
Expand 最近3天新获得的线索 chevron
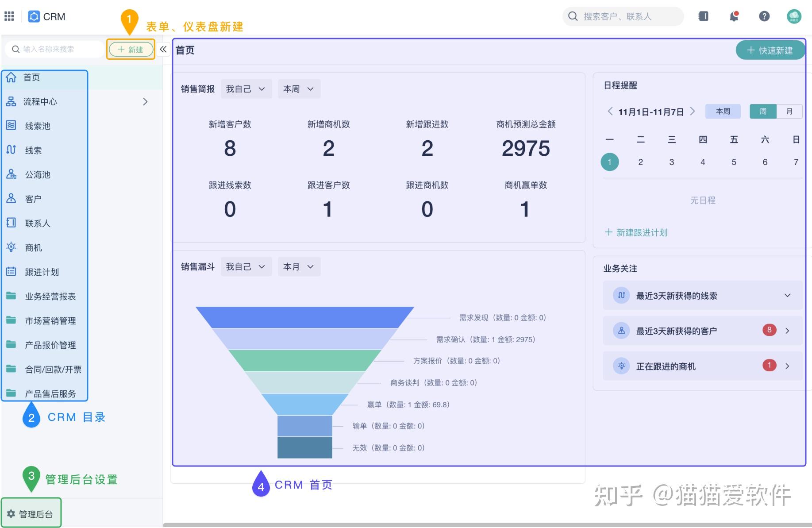[787, 295]
